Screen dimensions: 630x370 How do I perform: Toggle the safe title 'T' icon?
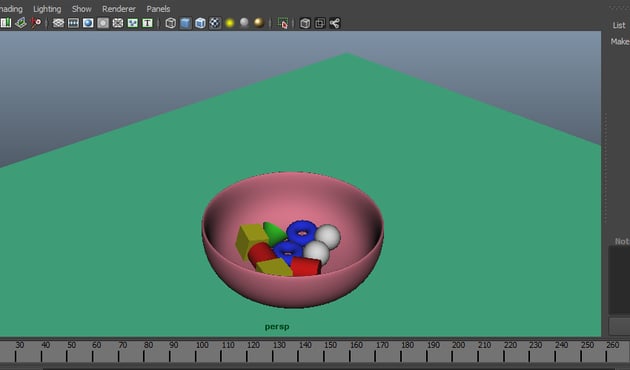(x=147, y=23)
